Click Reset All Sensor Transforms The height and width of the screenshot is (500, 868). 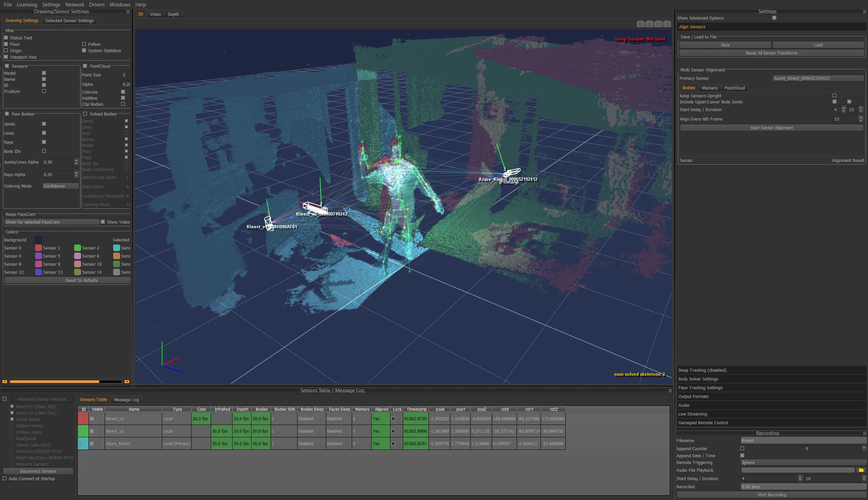pos(771,53)
